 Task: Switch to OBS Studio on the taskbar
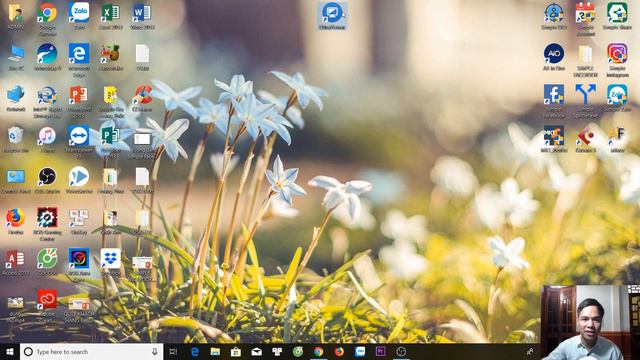(x=401, y=351)
